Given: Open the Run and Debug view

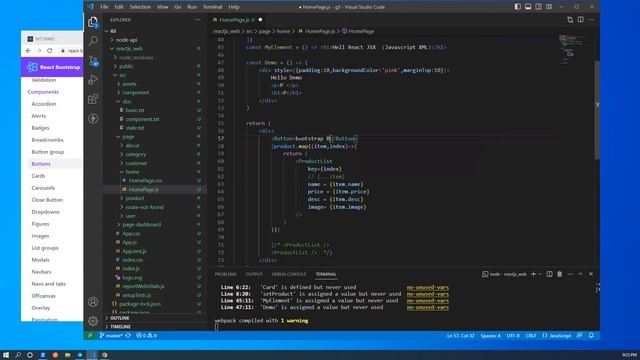Looking at the screenshot, I should point(93,80).
